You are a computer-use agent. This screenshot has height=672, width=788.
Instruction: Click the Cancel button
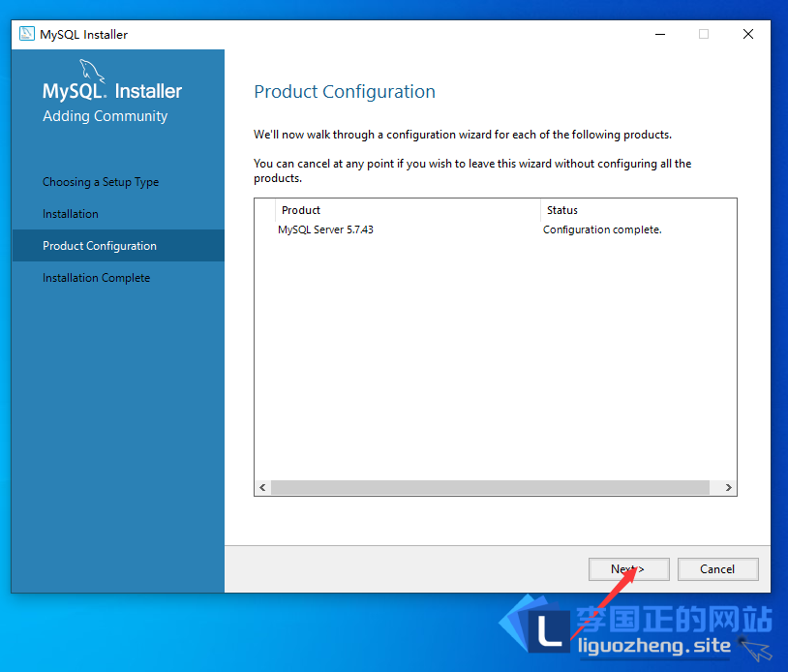coord(717,569)
